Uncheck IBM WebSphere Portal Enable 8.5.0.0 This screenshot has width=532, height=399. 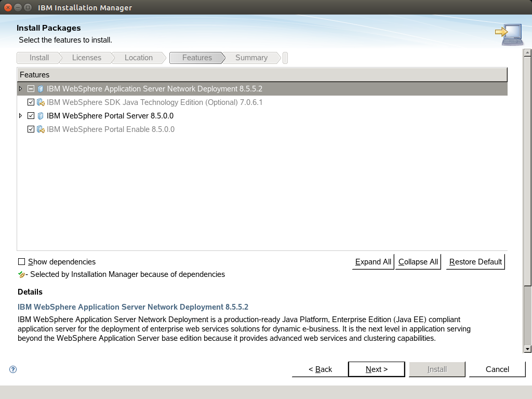31,129
